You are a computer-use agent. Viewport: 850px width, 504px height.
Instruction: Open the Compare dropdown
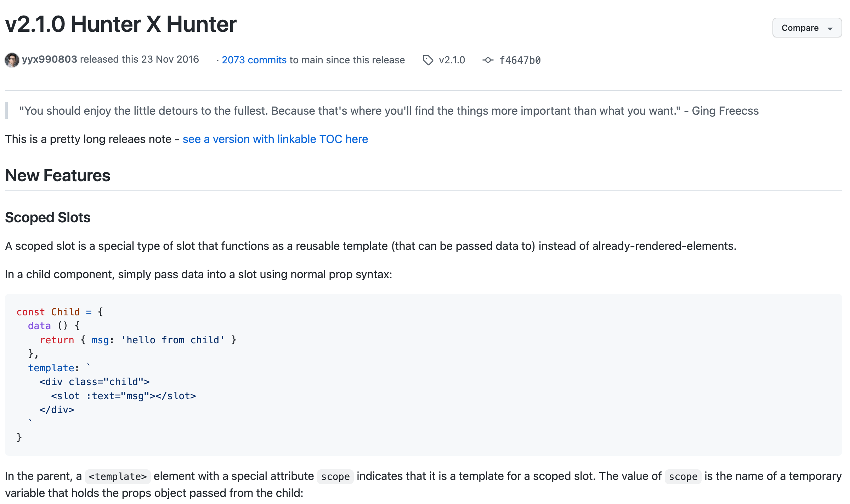click(x=806, y=28)
